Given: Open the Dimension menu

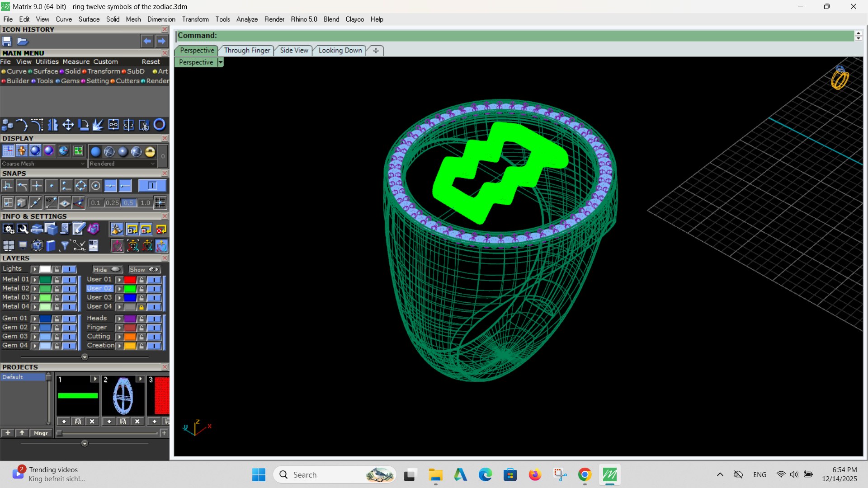Looking at the screenshot, I should coord(161,19).
